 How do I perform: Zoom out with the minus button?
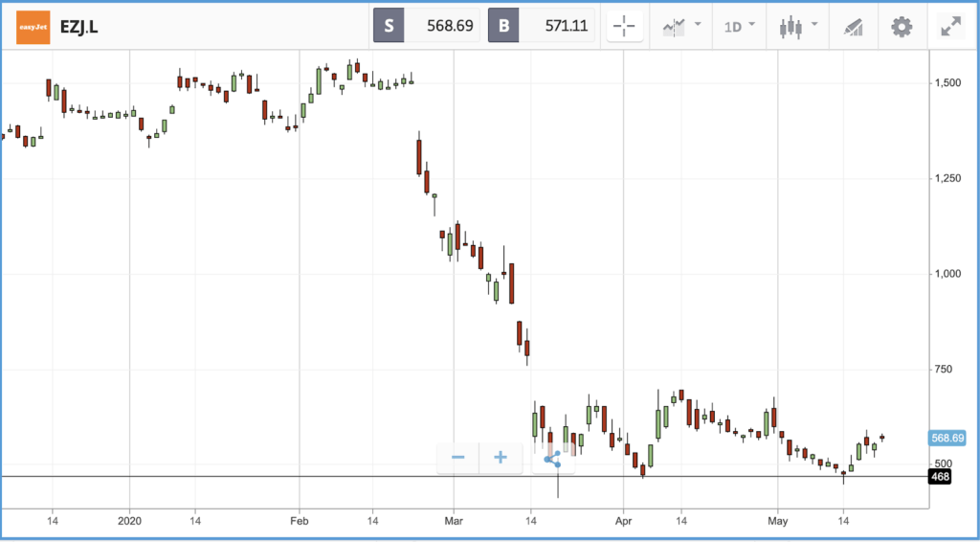[458, 458]
